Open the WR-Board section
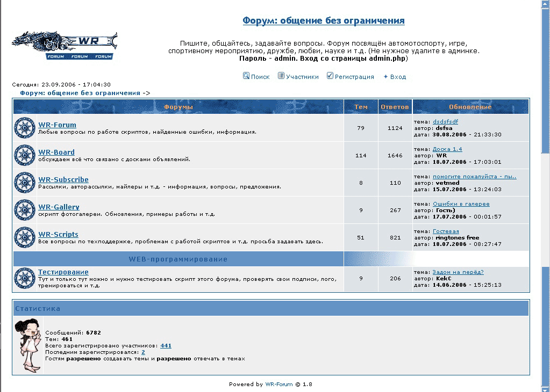Screen dimensions: 550x392 tap(56, 152)
